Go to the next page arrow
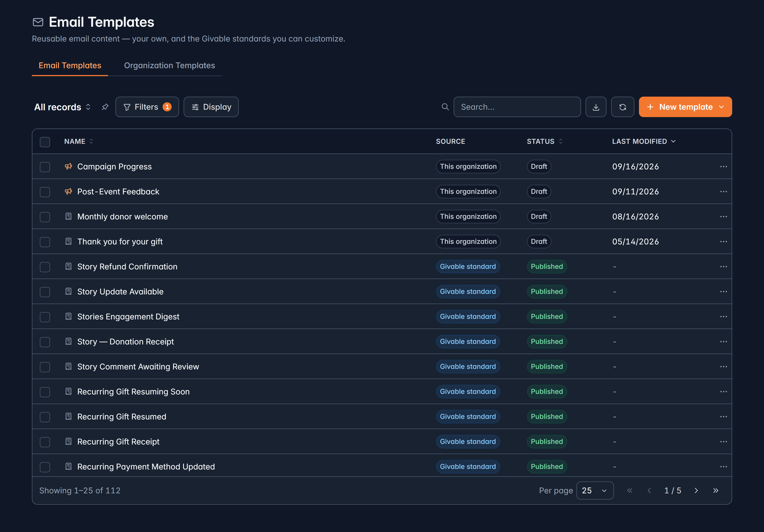The height and width of the screenshot is (532, 764). click(x=696, y=490)
